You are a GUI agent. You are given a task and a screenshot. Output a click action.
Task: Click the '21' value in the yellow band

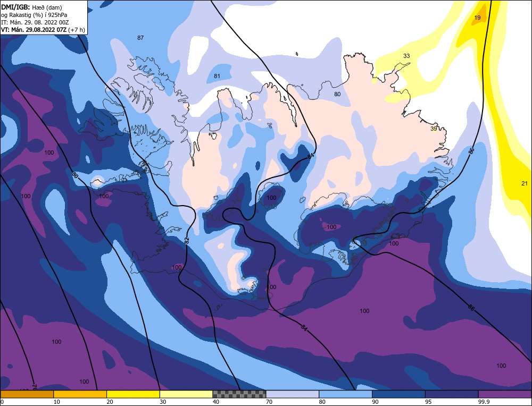[525, 183]
